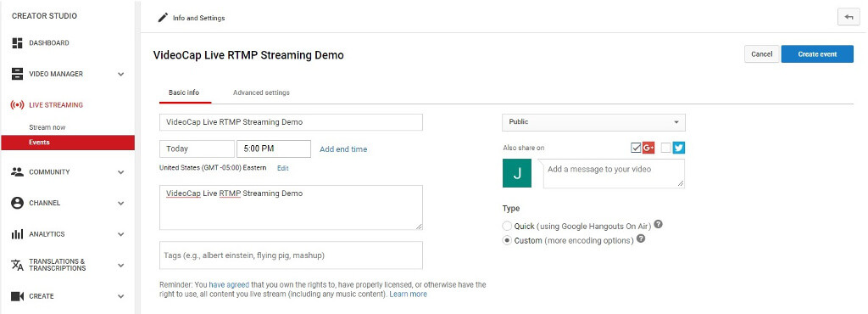Click the Tags input field

pyautogui.click(x=291, y=255)
